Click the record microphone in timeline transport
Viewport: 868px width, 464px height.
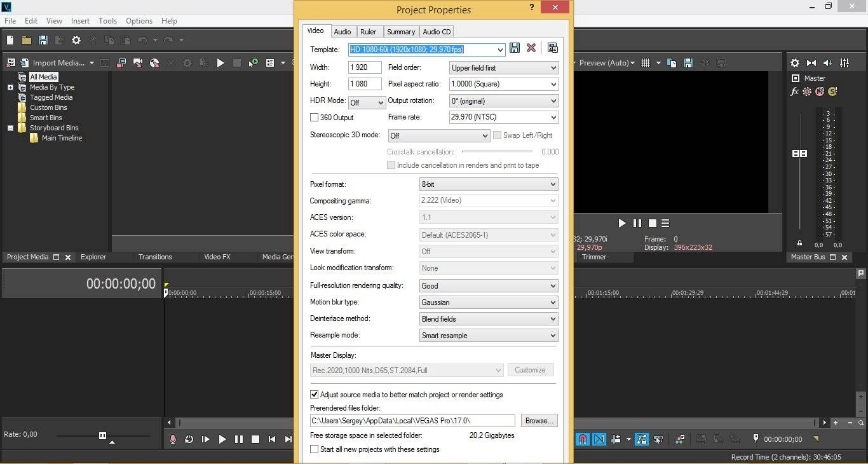tap(172, 439)
